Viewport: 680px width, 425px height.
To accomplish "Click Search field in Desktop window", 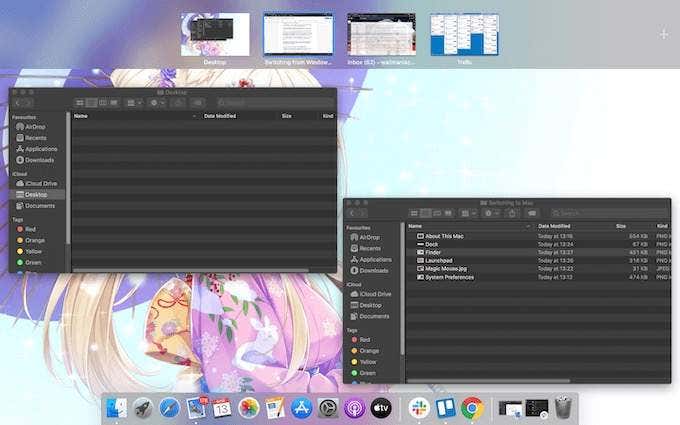I will [275, 103].
